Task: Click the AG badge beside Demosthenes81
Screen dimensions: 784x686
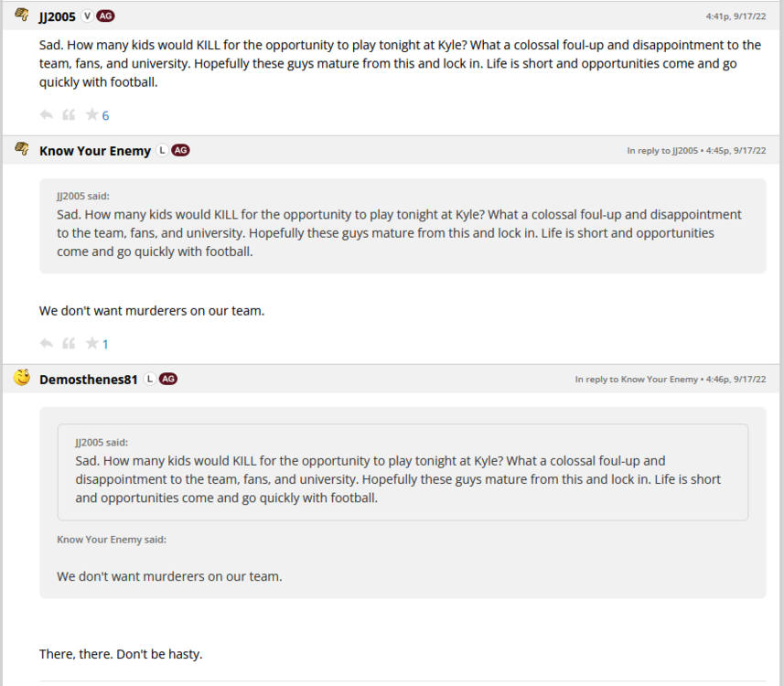Action: coord(168,379)
